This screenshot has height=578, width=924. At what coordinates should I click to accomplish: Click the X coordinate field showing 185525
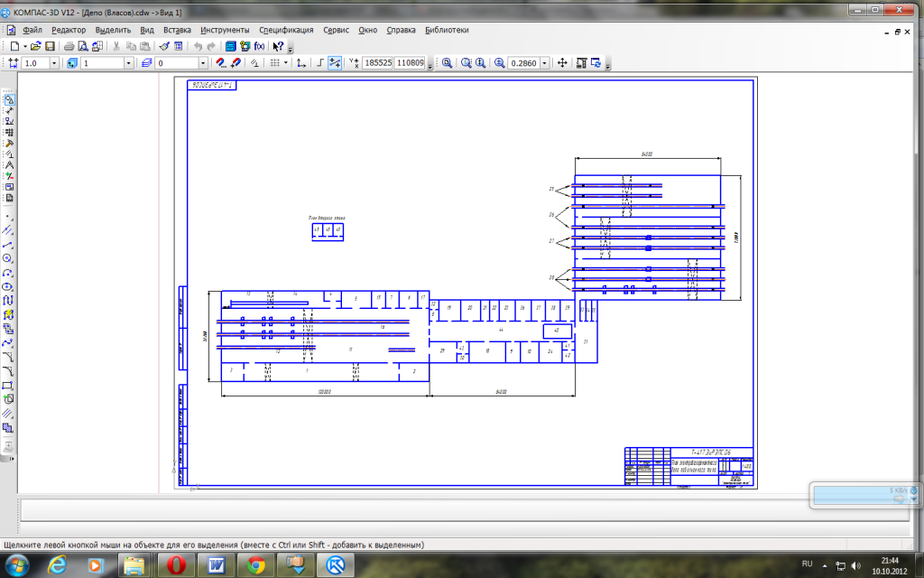tap(377, 62)
